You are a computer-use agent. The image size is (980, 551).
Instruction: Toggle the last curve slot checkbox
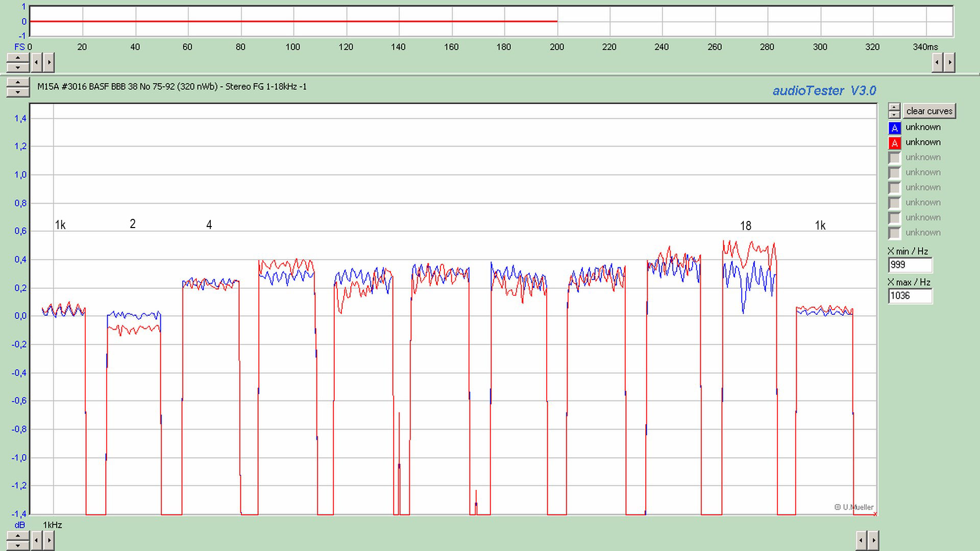pyautogui.click(x=894, y=233)
